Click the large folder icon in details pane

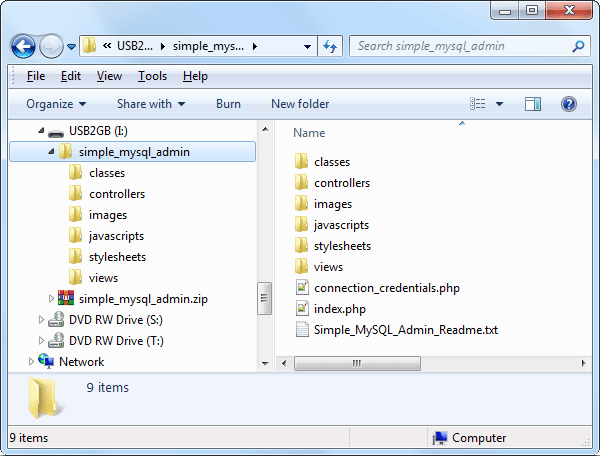tap(45, 398)
